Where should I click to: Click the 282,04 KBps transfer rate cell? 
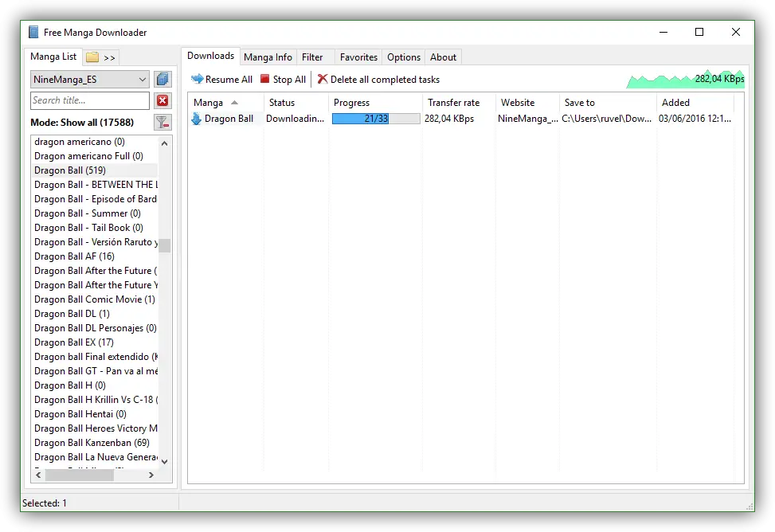[x=449, y=119]
